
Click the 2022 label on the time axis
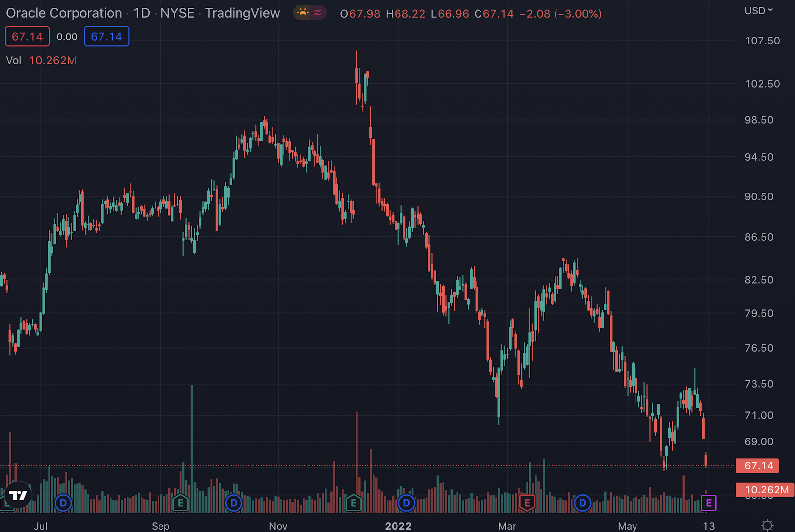coord(398,526)
